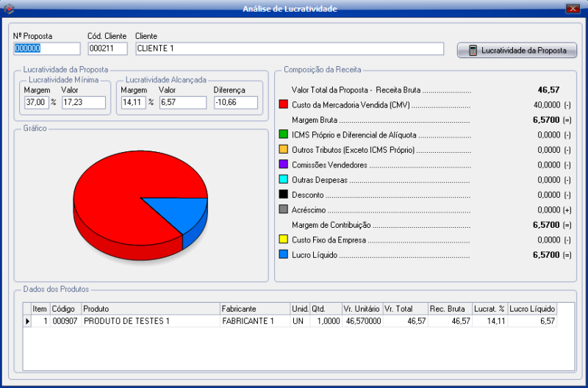Image resolution: width=588 pixels, height=388 pixels.
Task: Select the orange Outros Tributos swatch
Action: point(283,150)
